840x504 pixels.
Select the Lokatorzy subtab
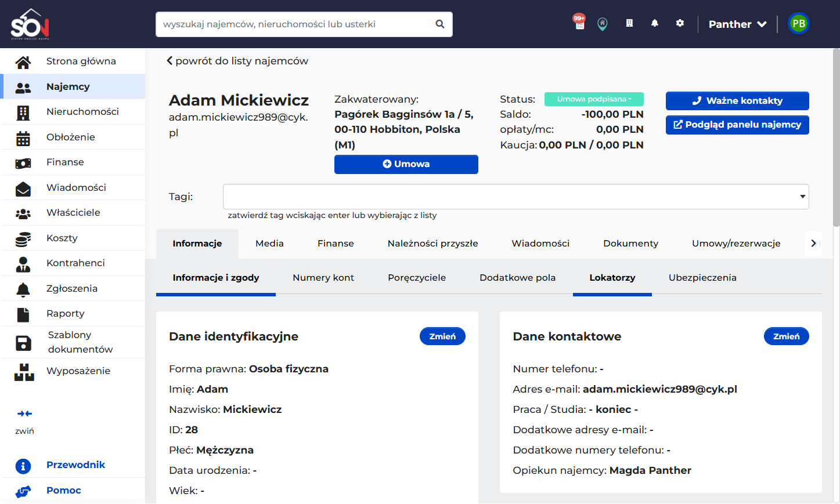pyautogui.click(x=612, y=278)
